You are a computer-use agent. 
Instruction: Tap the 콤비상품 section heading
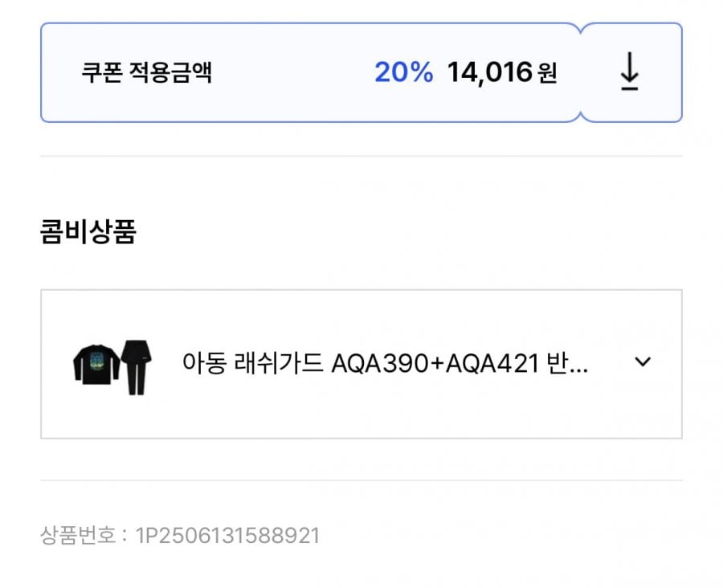tap(88, 231)
